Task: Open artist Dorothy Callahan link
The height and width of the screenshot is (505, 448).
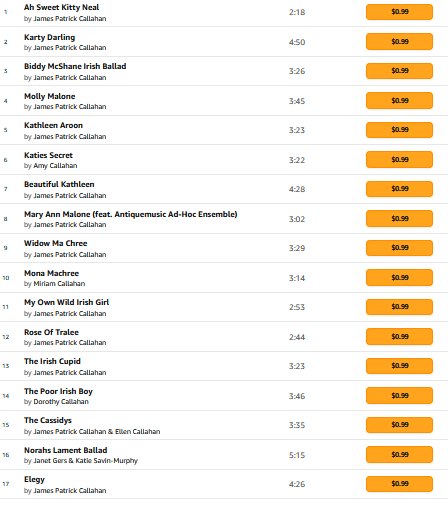Action: coord(61,402)
